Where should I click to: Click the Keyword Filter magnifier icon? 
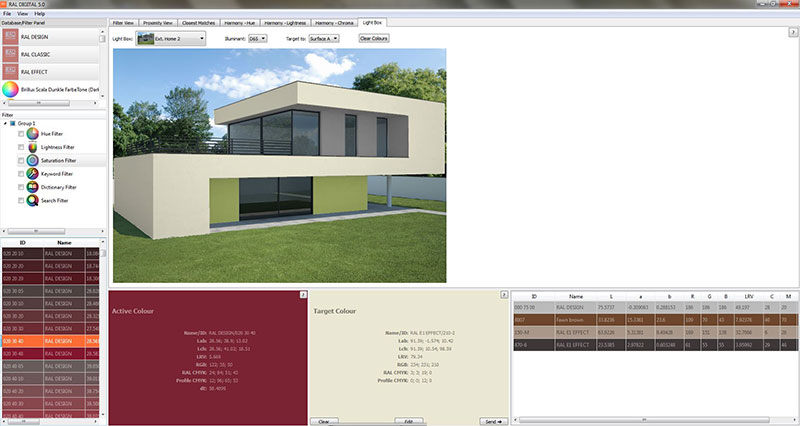click(x=32, y=173)
